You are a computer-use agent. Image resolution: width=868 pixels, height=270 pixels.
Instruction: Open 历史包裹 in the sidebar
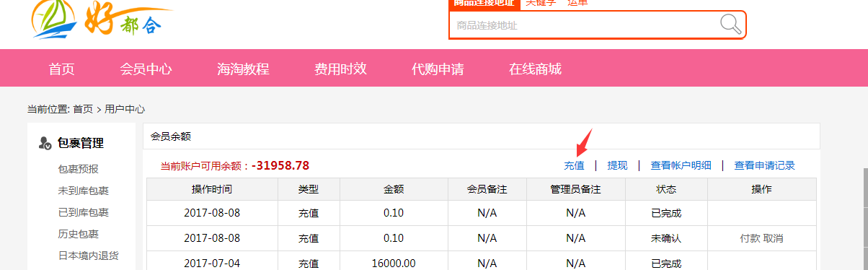78,234
